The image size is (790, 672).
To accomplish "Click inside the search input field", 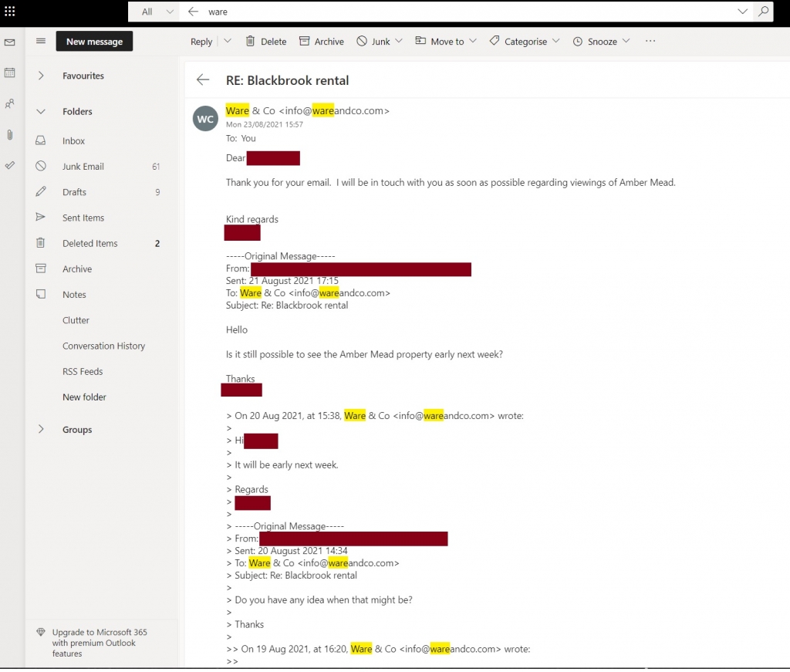I will point(463,12).
